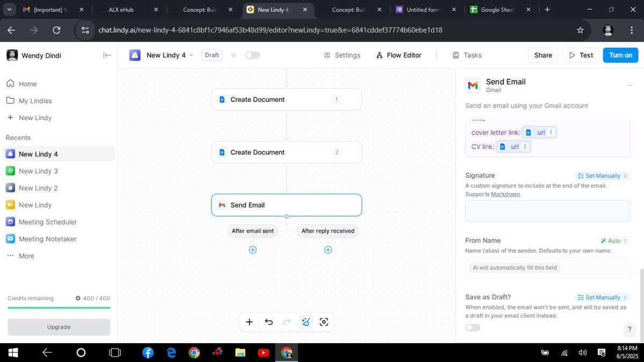Image resolution: width=644 pixels, height=362 pixels.
Task: Click the CV link url 2 chip
Action: point(514,146)
